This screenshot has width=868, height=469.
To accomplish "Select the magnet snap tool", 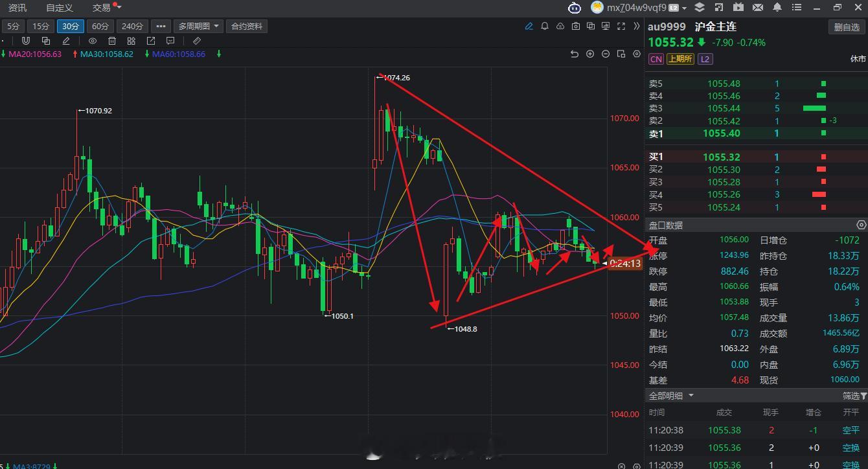I will coord(27,41).
